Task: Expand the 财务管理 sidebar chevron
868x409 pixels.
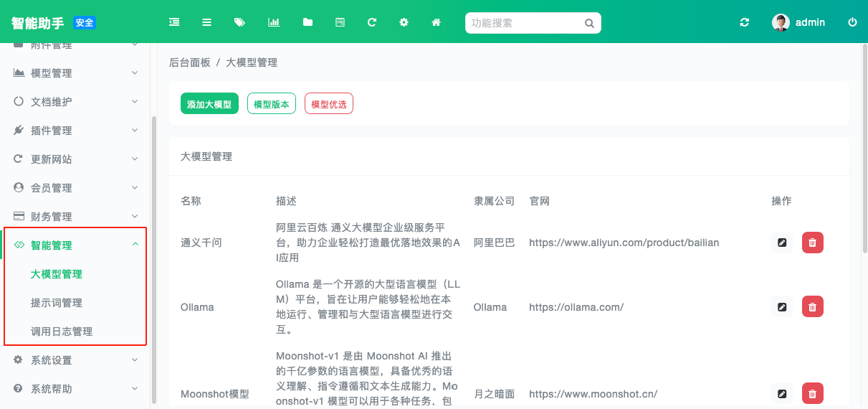Action: pos(135,217)
